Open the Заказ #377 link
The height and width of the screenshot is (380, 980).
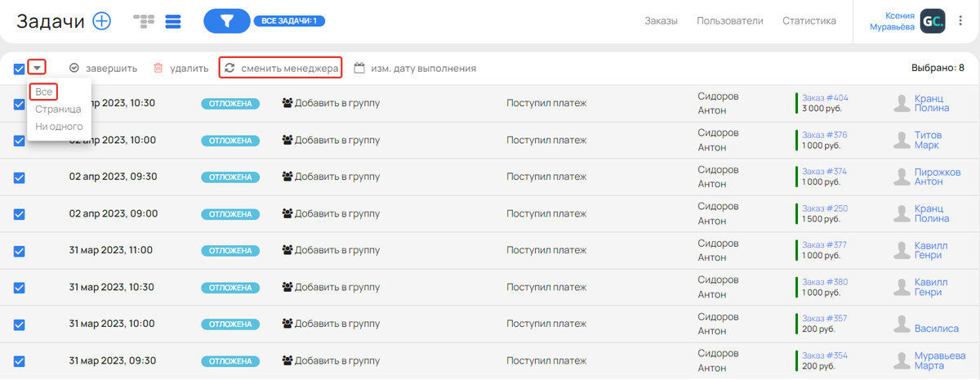click(x=825, y=244)
